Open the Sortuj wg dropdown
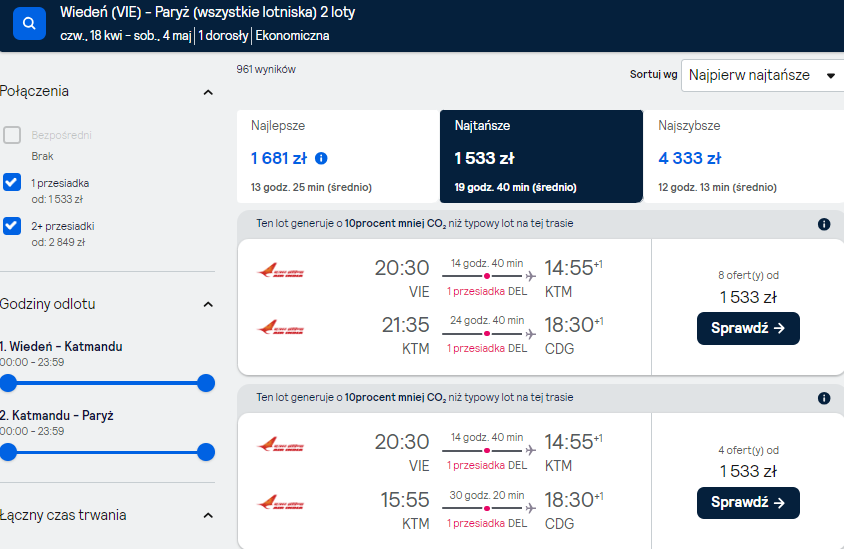Screen dimensions: 844x549 [x=762, y=75]
